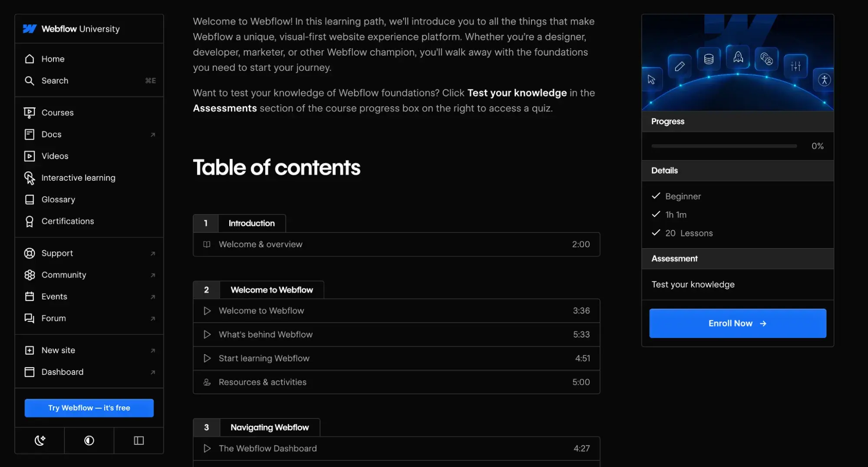Click the Details panel heading
This screenshot has height=467, width=868.
664,171
